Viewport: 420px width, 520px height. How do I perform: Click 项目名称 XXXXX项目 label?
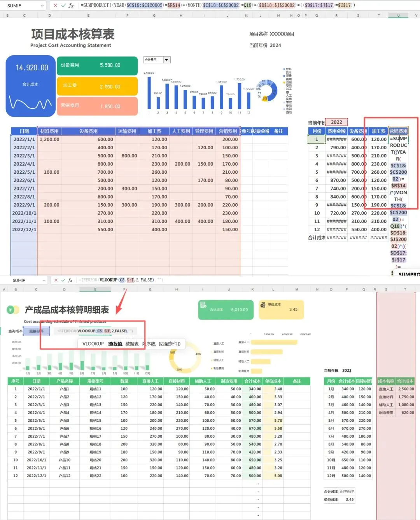coord(272,34)
